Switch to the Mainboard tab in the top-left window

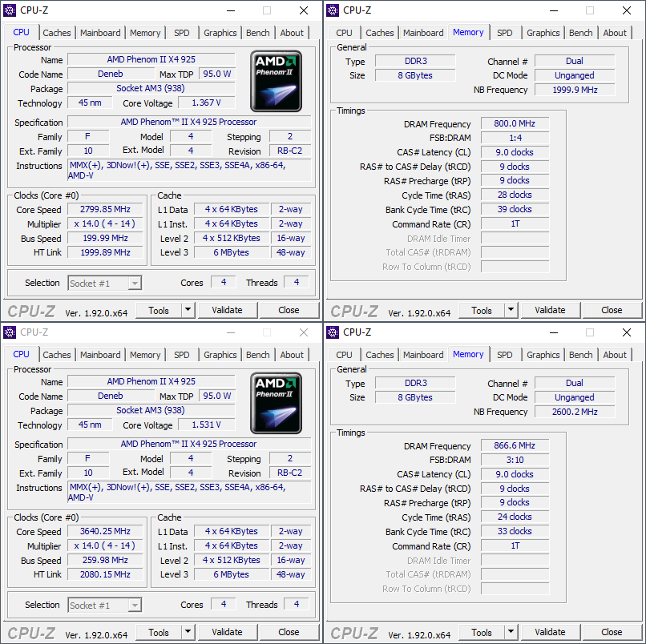pyautogui.click(x=100, y=33)
